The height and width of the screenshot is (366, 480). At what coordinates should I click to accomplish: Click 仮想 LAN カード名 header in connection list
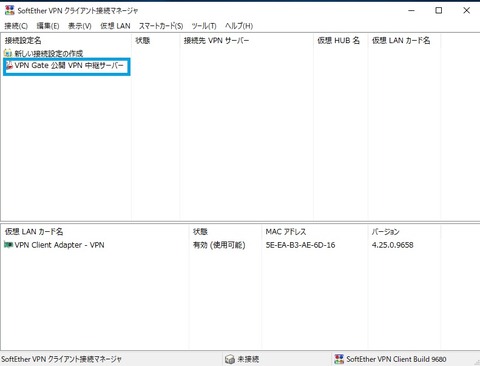click(404, 40)
